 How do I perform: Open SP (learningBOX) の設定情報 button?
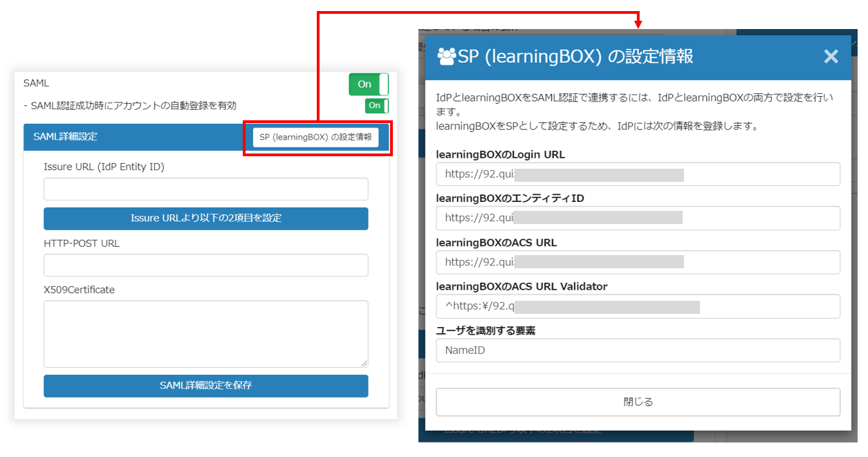click(x=315, y=138)
